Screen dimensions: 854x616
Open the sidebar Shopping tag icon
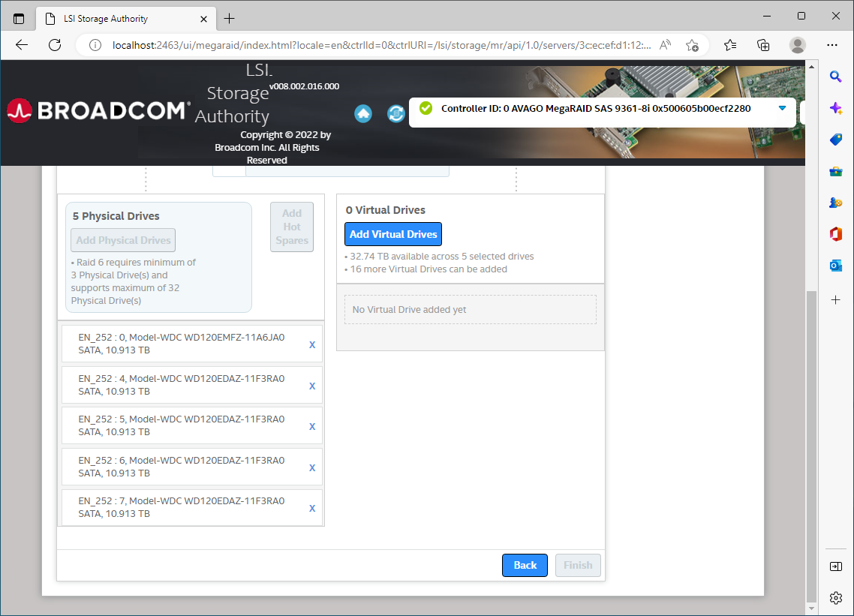[x=835, y=140]
